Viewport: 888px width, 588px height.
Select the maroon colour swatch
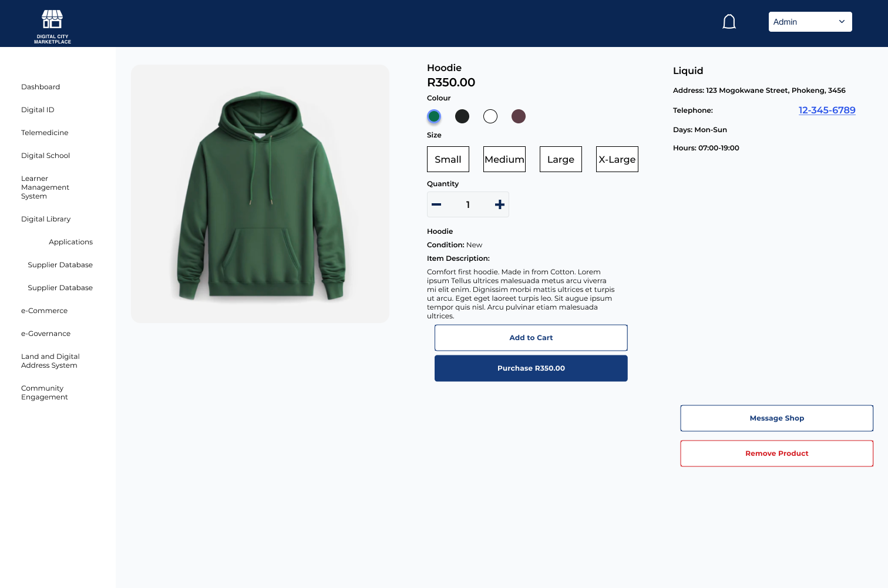pyautogui.click(x=519, y=116)
